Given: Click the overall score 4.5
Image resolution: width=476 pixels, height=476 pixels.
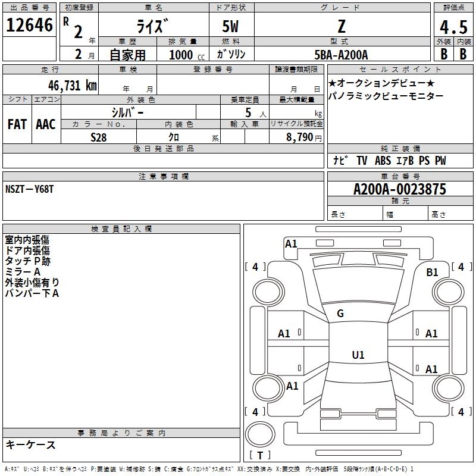Looking at the screenshot, I should point(453,27).
